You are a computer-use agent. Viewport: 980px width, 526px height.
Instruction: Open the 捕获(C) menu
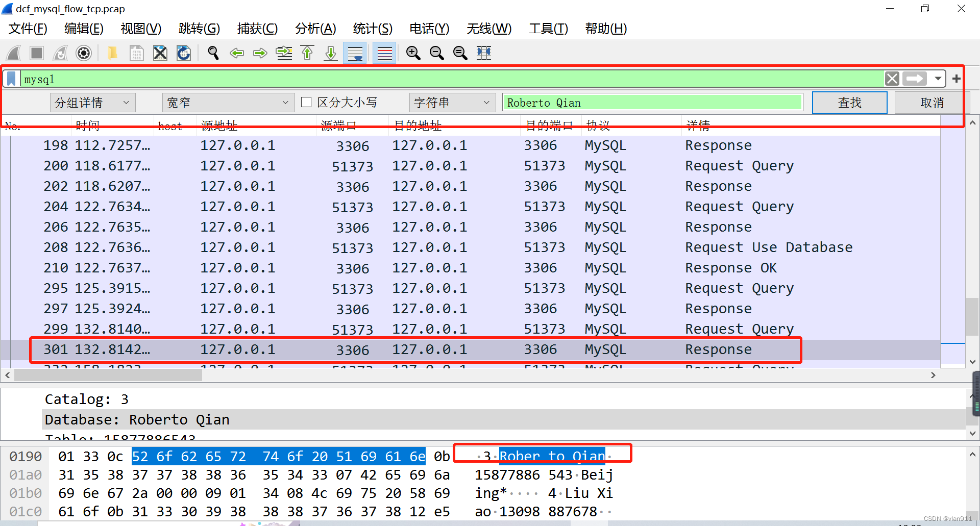pos(257,29)
